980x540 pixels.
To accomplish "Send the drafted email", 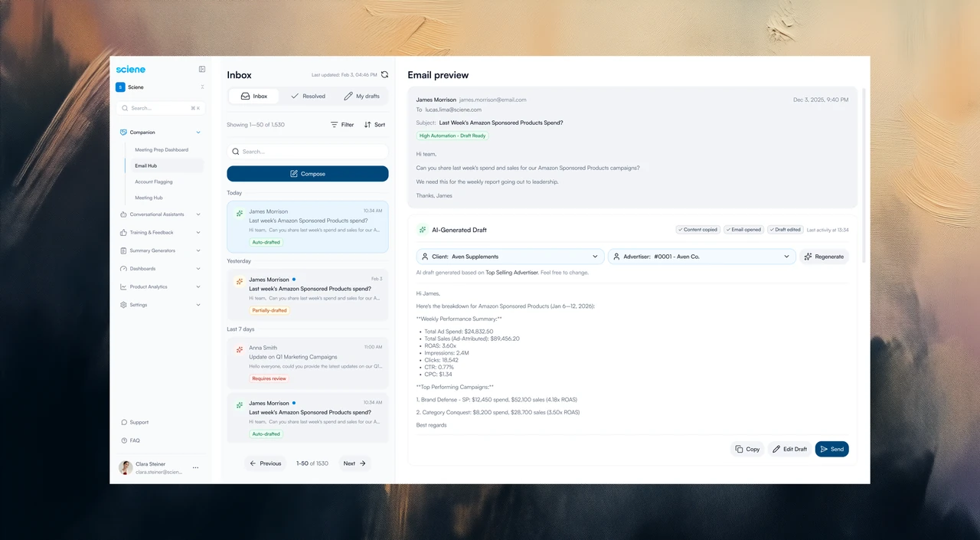I will [x=831, y=449].
